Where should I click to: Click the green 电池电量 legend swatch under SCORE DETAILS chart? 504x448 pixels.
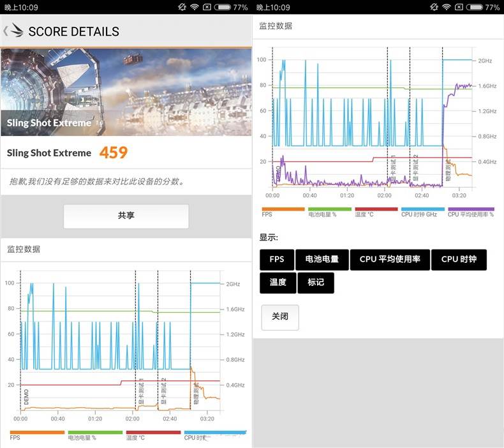point(94,432)
